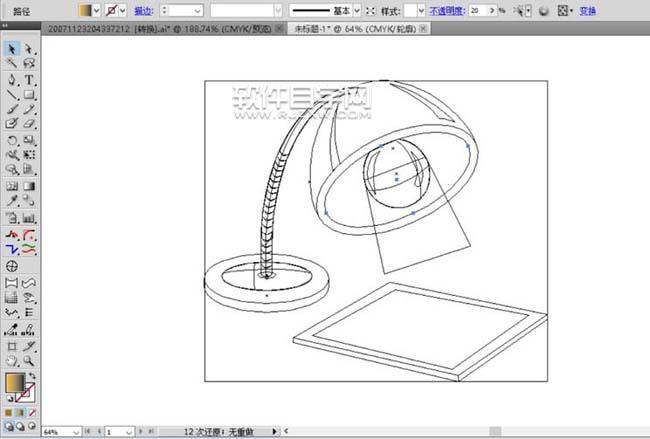Viewport: 650px width, 439px height.
Task: Click the artboard page number field
Action: click(115, 432)
